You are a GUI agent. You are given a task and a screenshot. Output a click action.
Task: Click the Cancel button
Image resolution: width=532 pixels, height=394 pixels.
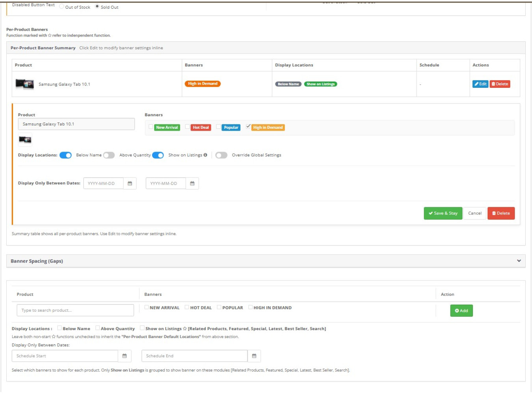474,214
